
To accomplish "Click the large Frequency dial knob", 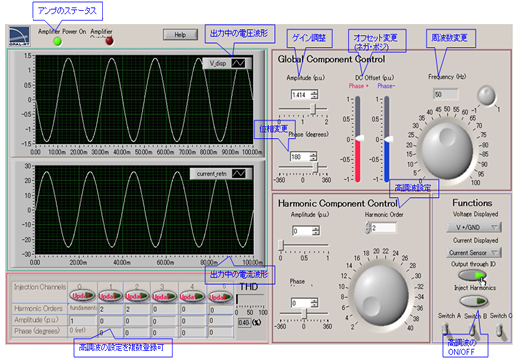I will (447, 150).
